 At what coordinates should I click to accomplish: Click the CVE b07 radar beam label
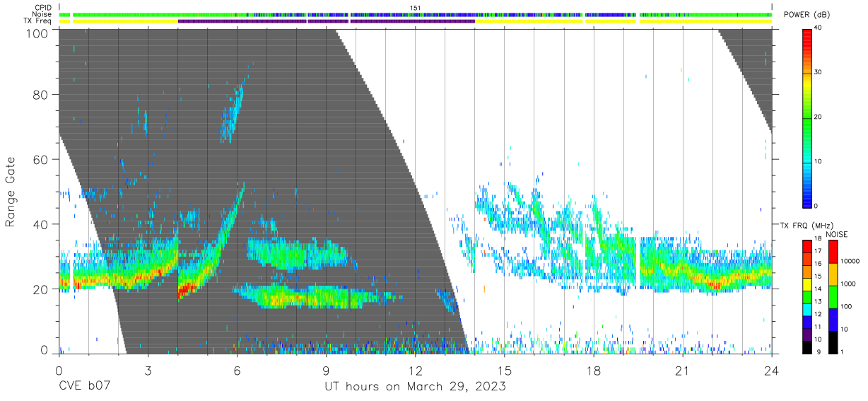click(x=84, y=387)
